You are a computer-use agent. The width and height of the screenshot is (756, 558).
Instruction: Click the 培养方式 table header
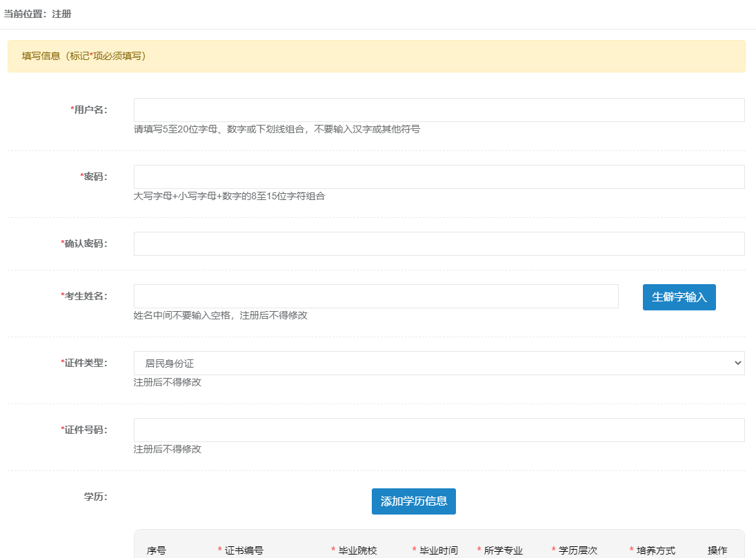[x=655, y=550]
